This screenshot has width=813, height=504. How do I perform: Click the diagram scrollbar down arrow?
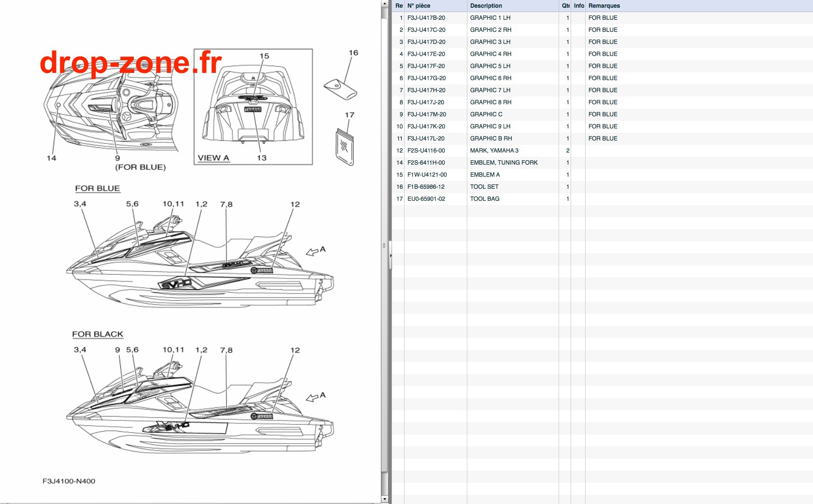(x=384, y=499)
